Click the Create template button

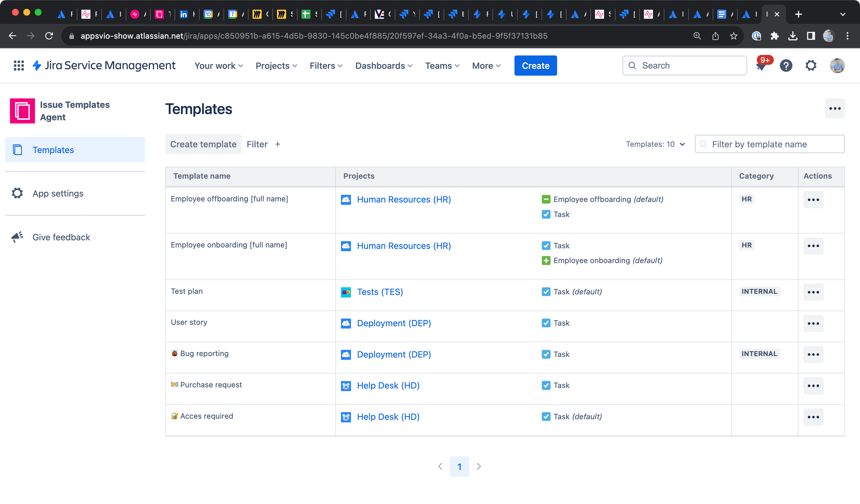[x=203, y=144]
